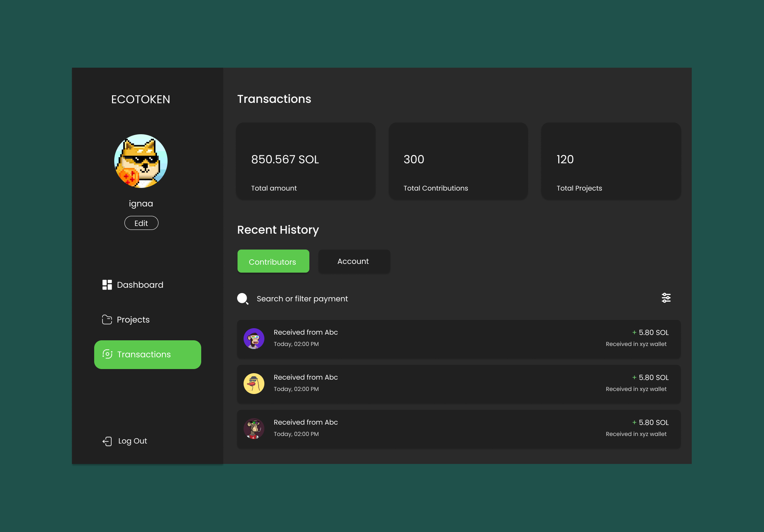The image size is (764, 532).
Task: Click the Edit profile button
Action: 141,223
